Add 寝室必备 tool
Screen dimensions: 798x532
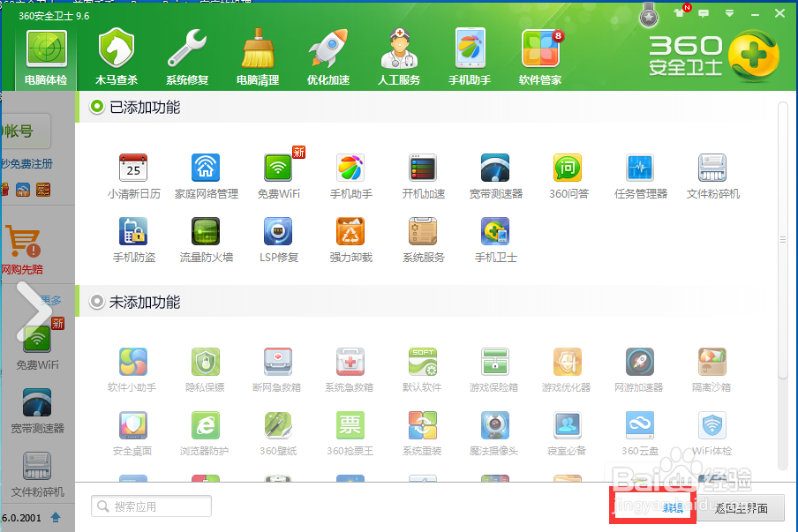click(x=567, y=433)
